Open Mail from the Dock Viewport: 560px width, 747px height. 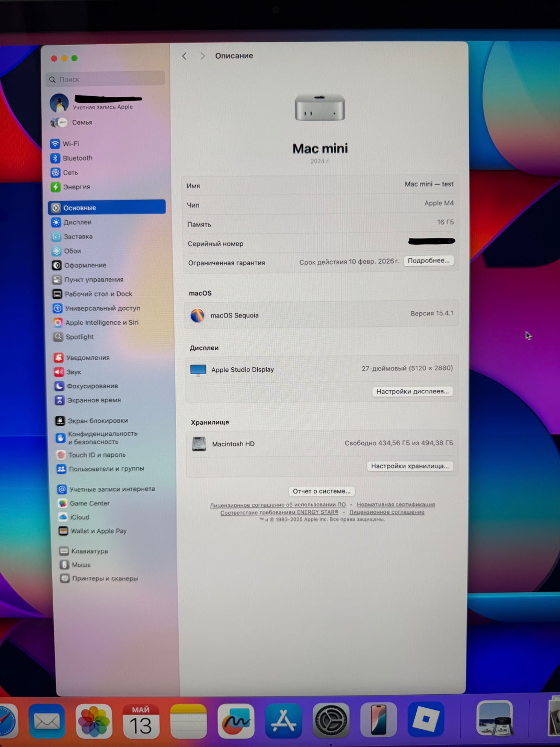click(x=47, y=721)
